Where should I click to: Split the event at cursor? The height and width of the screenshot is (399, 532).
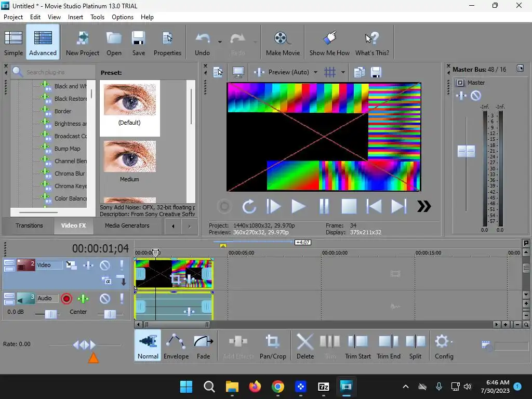coord(415,346)
